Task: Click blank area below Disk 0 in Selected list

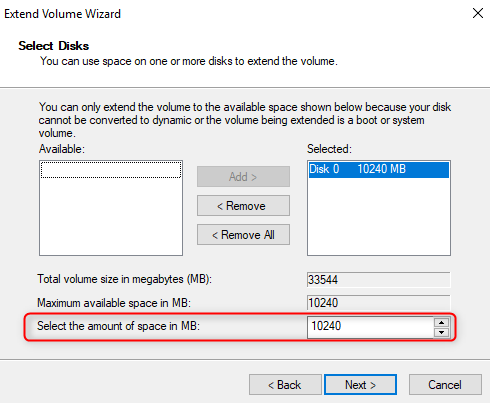Action: pyautogui.click(x=379, y=217)
